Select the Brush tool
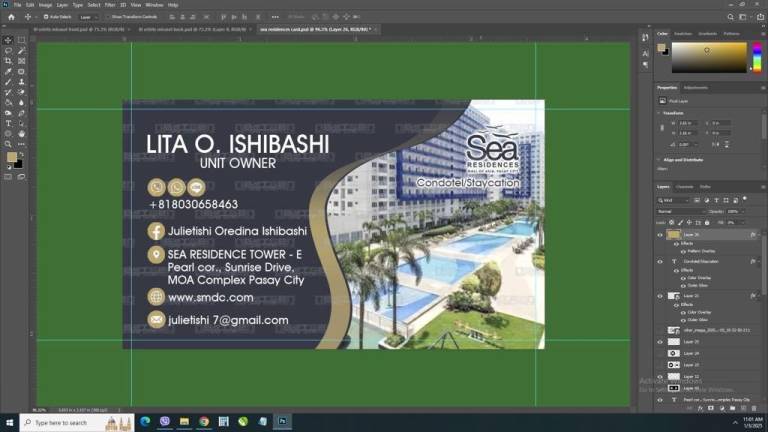 (x=8, y=82)
